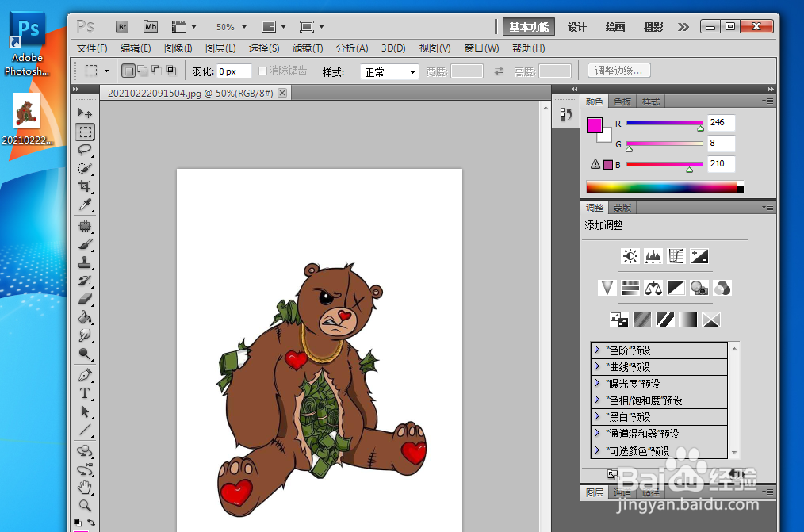Add a Color Balance adjustment

[653, 288]
